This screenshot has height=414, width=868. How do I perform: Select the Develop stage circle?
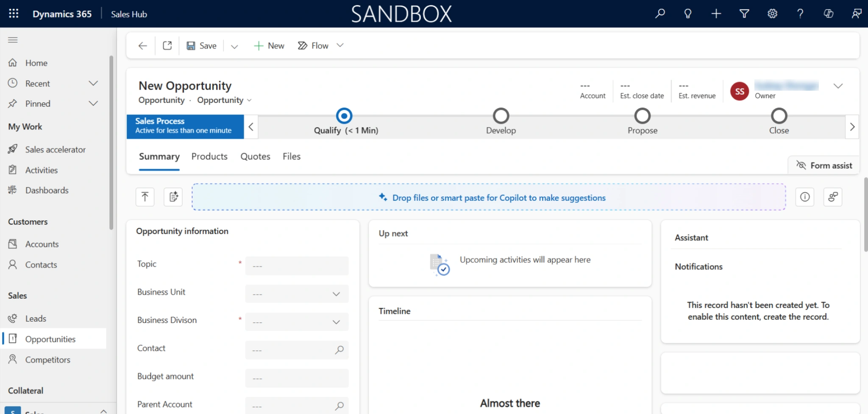point(501,116)
